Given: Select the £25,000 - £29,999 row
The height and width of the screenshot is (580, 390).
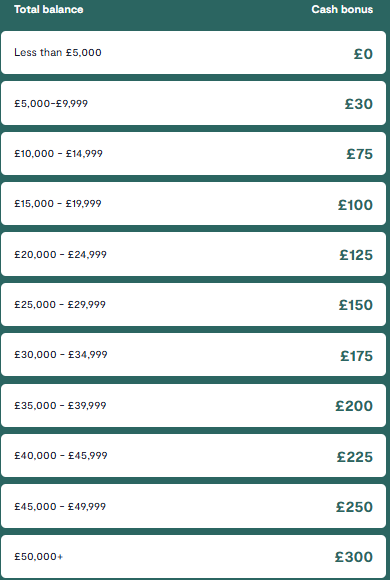Looking at the screenshot, I should (194, 304).
